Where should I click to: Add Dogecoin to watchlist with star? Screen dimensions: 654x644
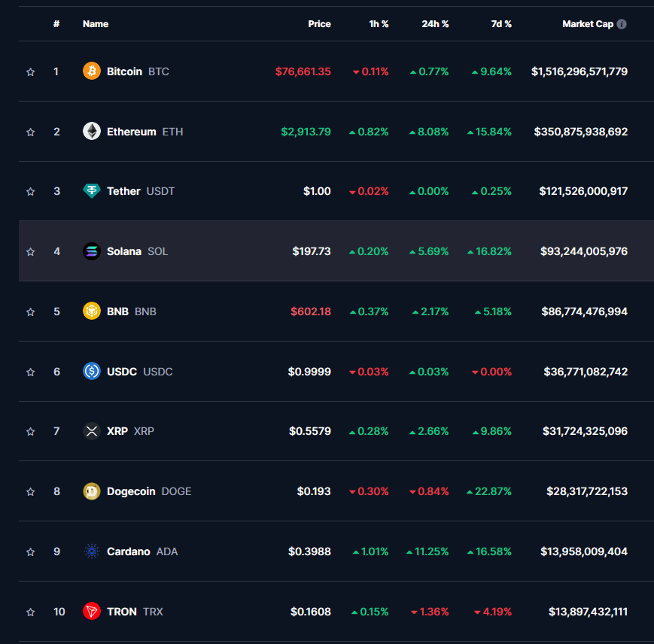[x=30, y=492]
